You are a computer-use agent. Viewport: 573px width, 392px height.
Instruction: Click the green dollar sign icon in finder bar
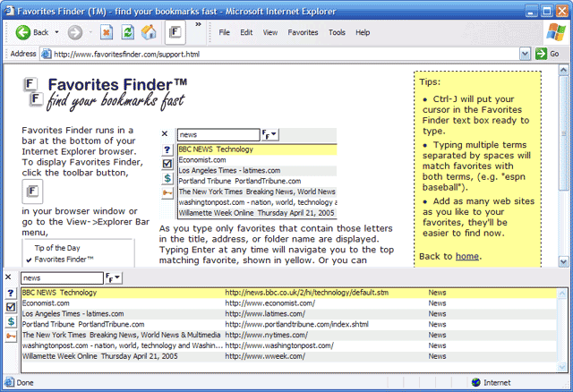(x=11, y=321)
